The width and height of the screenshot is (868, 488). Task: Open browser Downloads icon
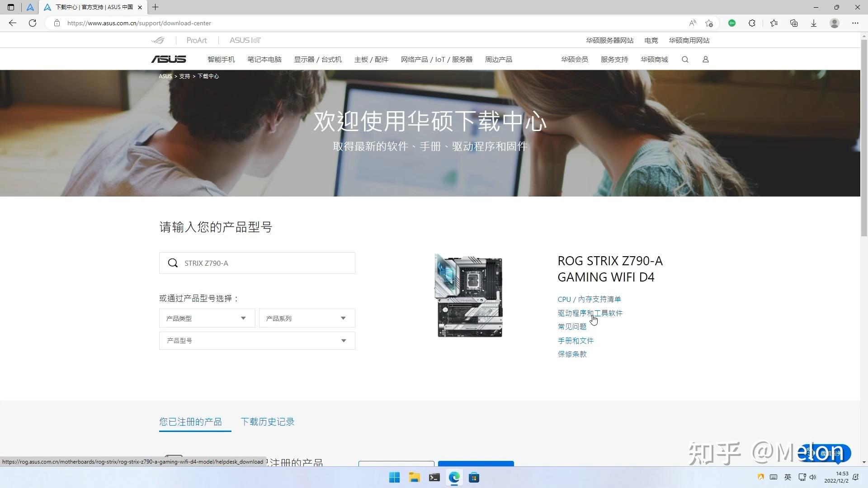pos(814,23)
